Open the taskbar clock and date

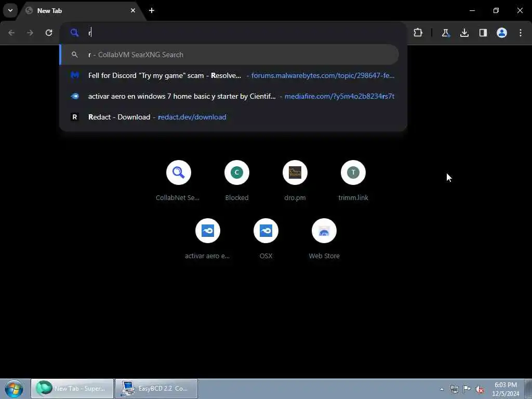pyautogui.click(x=506, y=389)
